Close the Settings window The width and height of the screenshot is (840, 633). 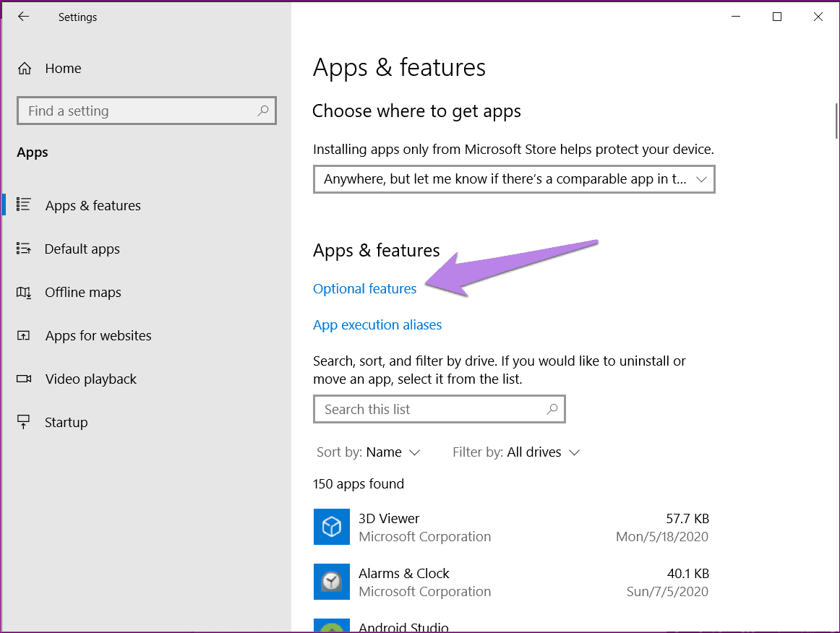click(818, 17)
